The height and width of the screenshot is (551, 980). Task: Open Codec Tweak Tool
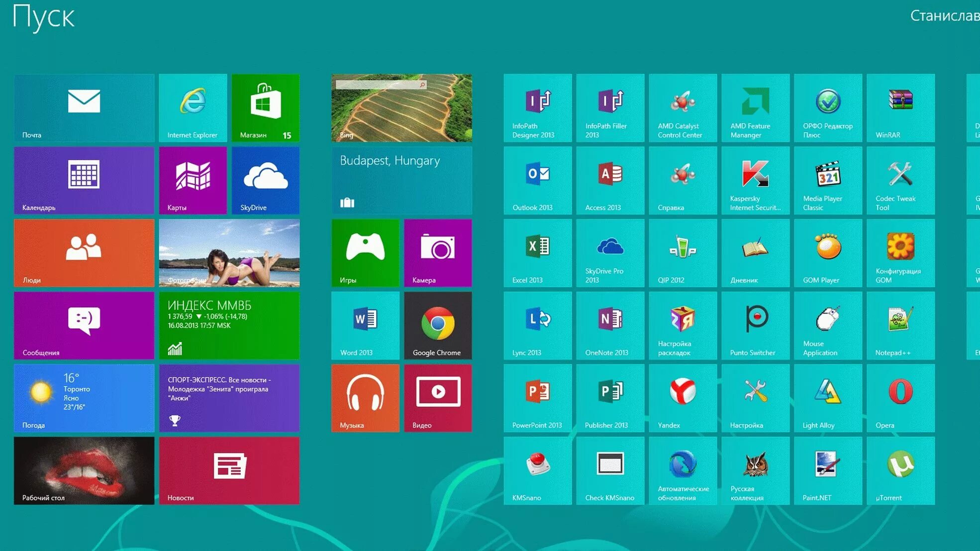901,181
